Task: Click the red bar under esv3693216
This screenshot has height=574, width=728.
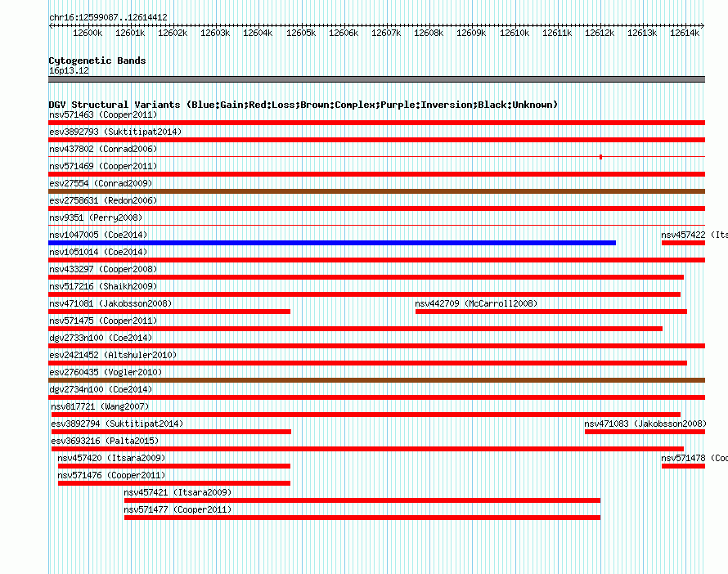Action: coord(368,449)
